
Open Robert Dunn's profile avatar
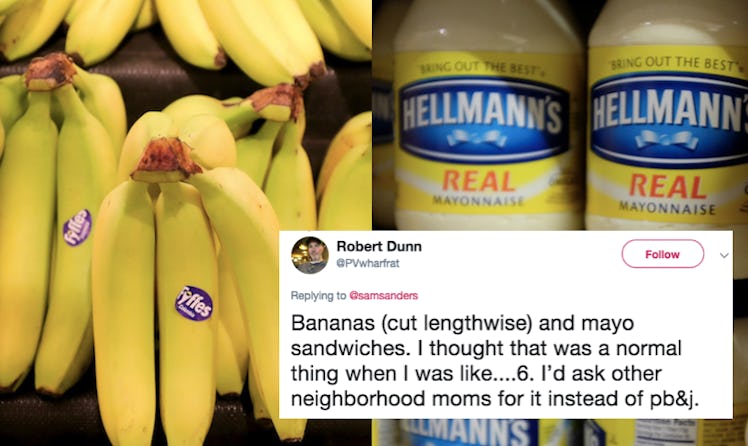(310, 255)
